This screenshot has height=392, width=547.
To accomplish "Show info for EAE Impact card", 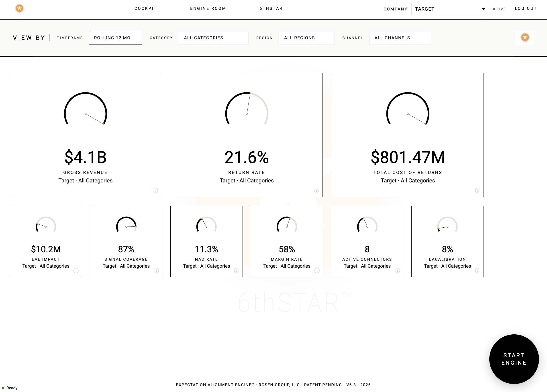I will 76,270.
